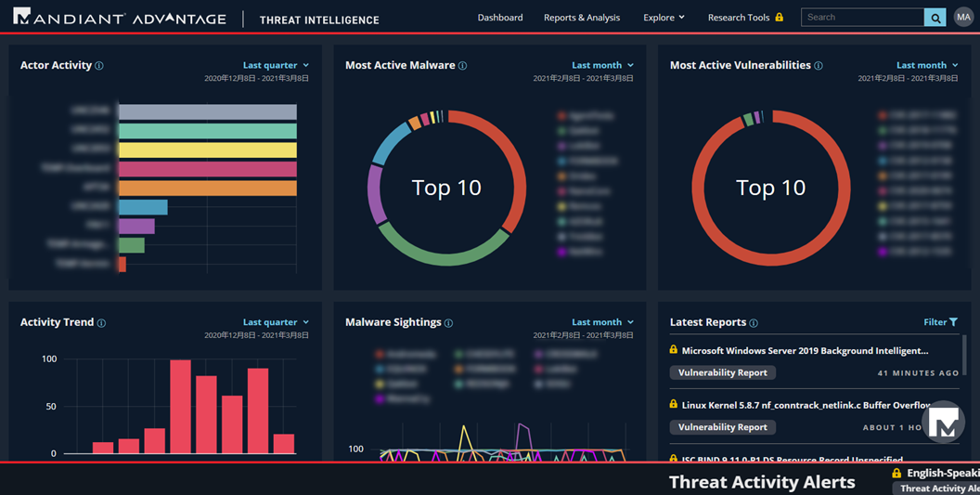The height and width of the screenshot is (495, 980).
Task: Click the English-Speaking alert headline
Action: coord(943,473)
